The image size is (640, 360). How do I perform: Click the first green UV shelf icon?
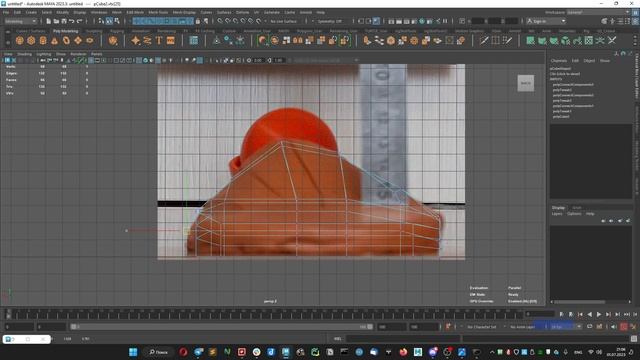530,40
